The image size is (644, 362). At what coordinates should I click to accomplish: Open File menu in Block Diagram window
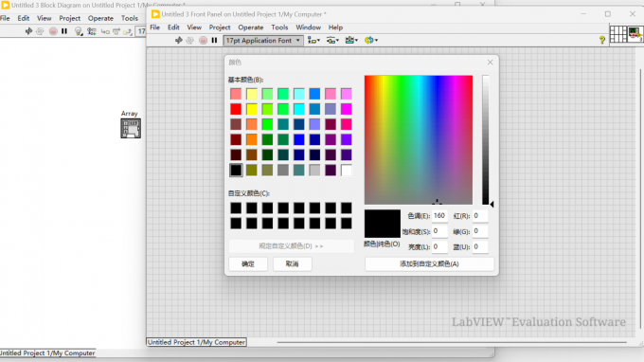pyautogui.click(x=5, y=18)
